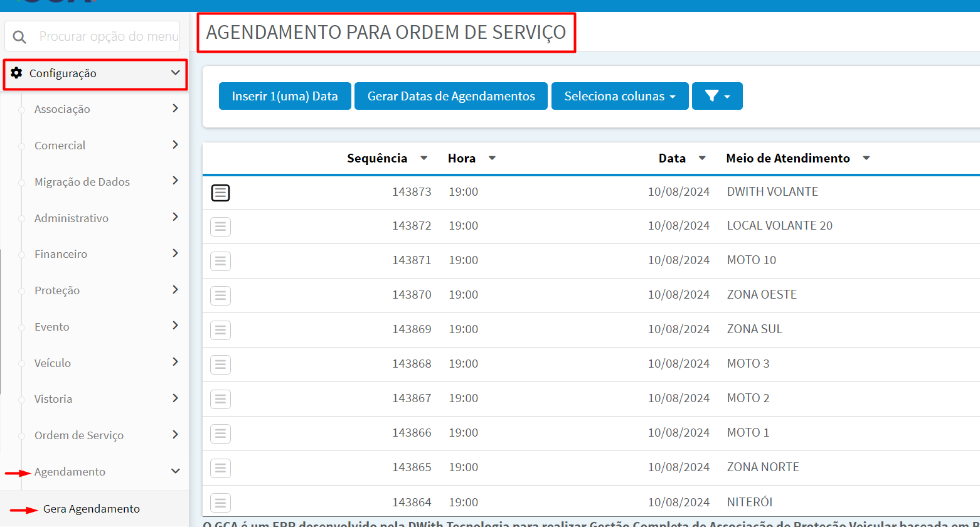Screen dimensions: 980x527
Task: Open row menu icon for NITERÓI row
Action: click(x=220, y=503)
